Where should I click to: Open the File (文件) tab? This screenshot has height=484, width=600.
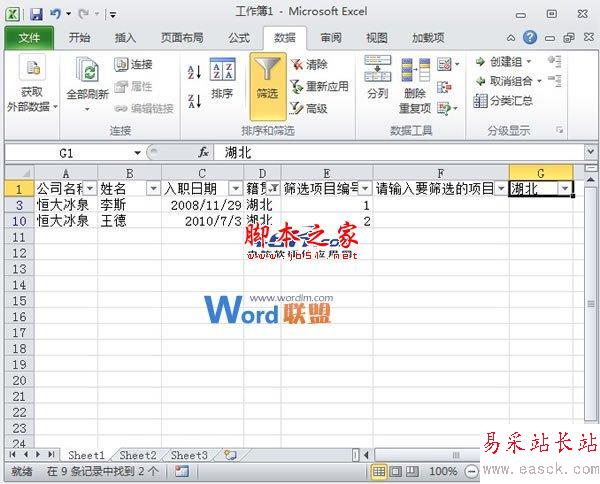(x=29, y=38)
